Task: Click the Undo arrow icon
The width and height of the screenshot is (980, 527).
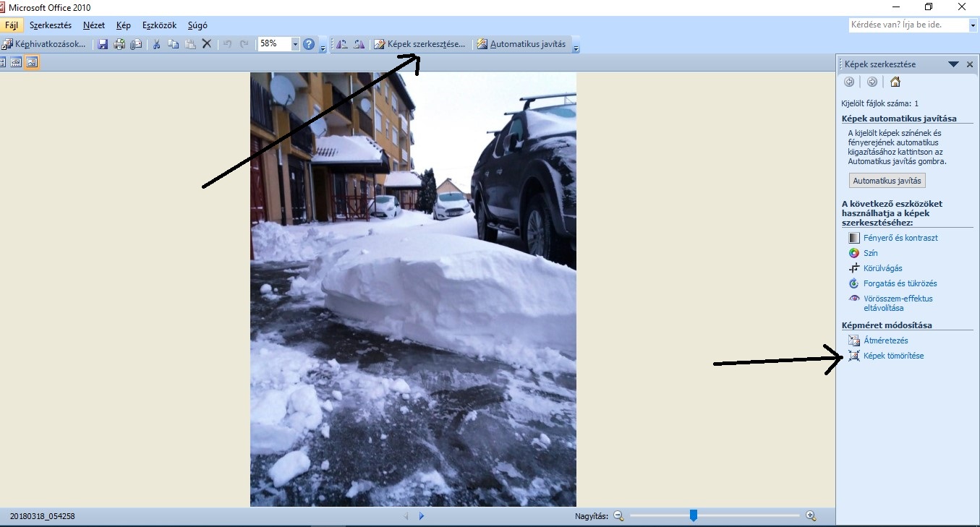Action: click(x=226, y=44)
